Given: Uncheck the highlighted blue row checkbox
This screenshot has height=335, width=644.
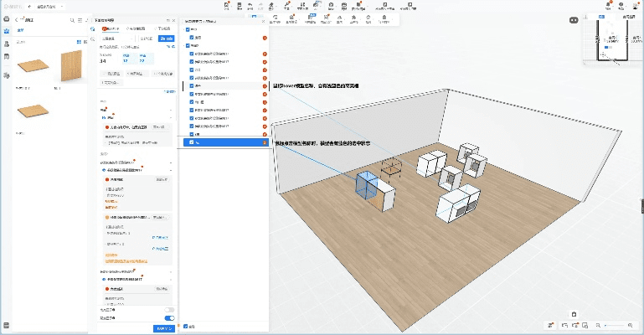Looking at the screenshot, I should pyautogui.click(x=191, y=142).
